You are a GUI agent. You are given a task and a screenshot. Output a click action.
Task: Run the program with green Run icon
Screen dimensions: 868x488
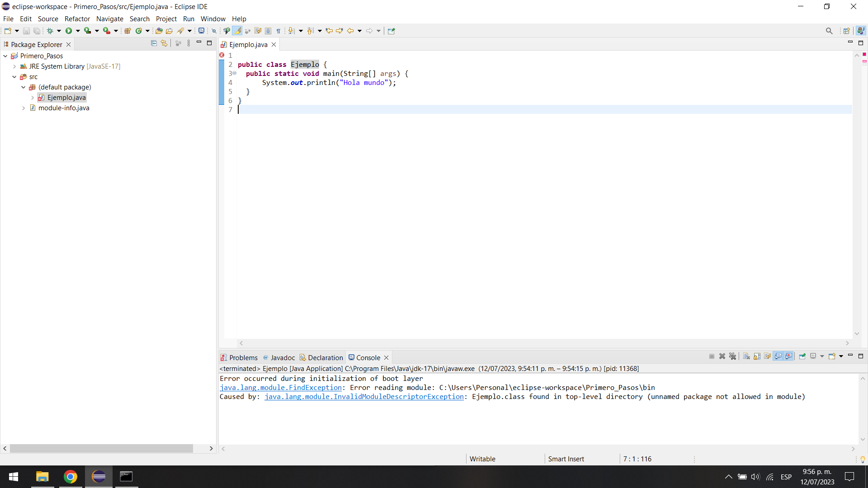[69, 31]
